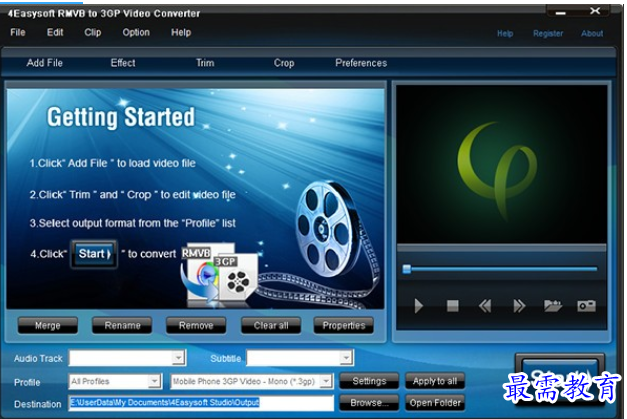The height and width of the screenshot is (419, 627).
Task: Click Apply to all button
Action: [435, 381]
